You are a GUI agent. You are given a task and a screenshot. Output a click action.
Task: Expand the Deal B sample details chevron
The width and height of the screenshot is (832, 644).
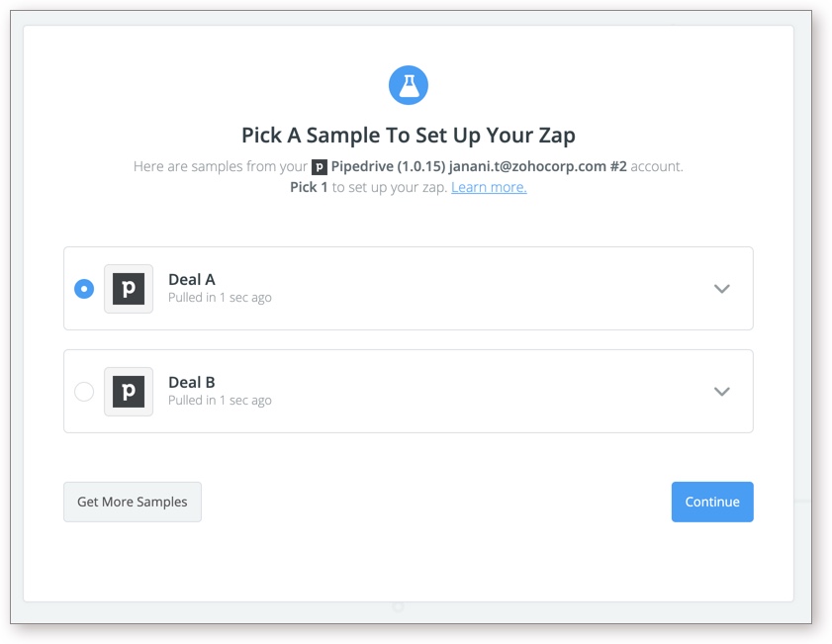click(722, 392)
